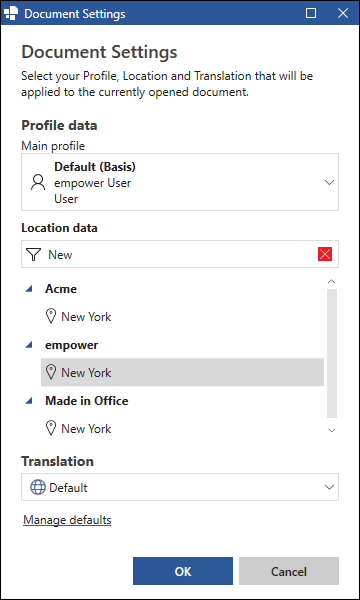Collapse the Acme group triangle

click(29, 289)
